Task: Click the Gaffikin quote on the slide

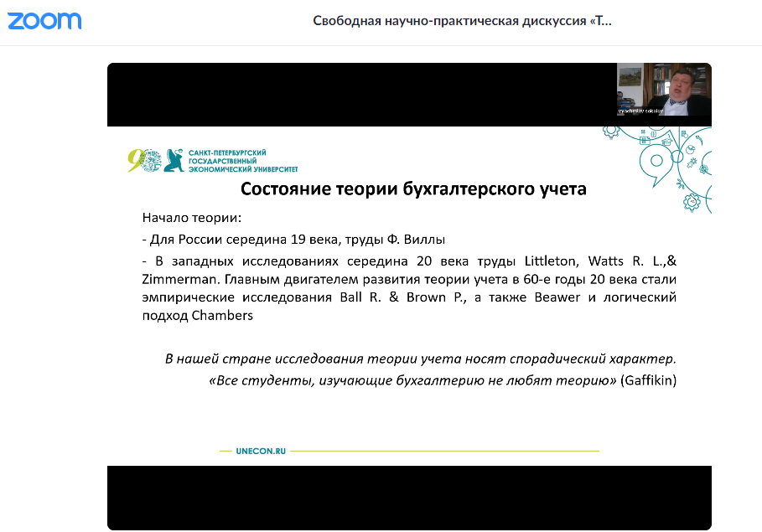Action: tap(442, 380)
